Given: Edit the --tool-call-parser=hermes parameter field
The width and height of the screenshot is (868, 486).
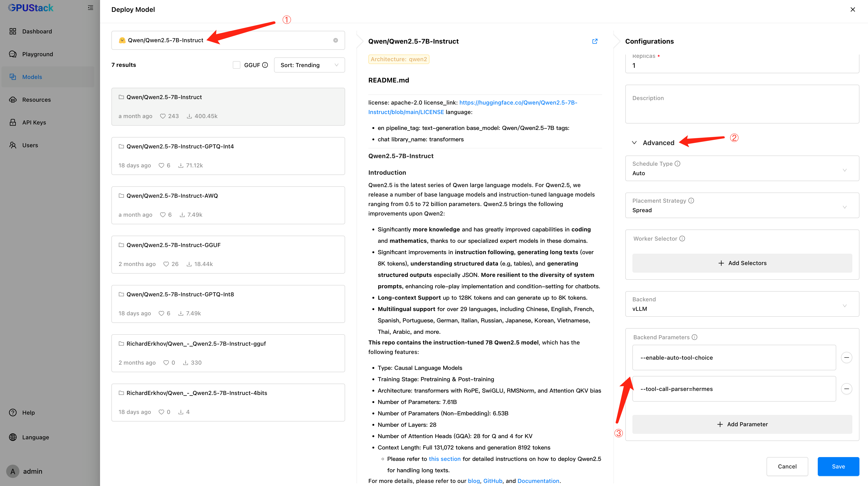Looking at the screenshot, I should click(x=734, y=389).
